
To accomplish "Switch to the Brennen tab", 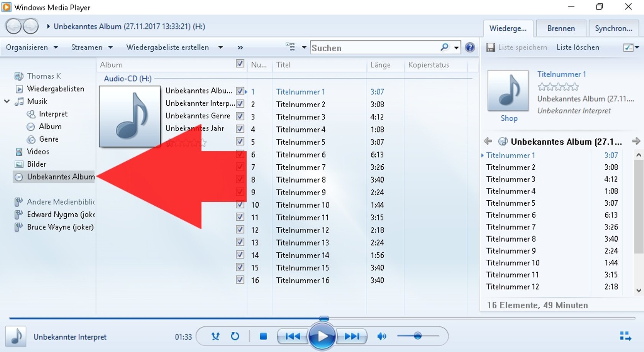I will (560, 28).
